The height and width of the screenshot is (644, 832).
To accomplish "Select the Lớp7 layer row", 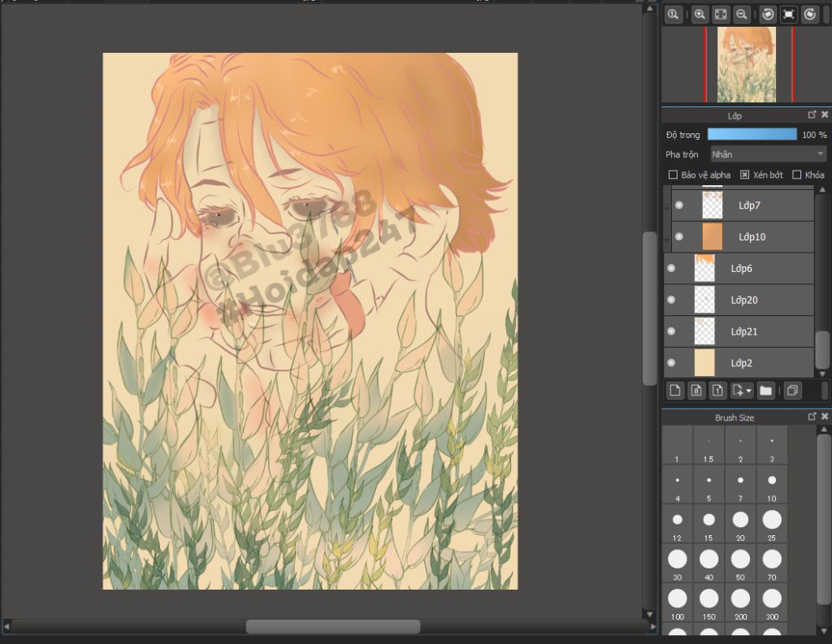I will point(743,205).
